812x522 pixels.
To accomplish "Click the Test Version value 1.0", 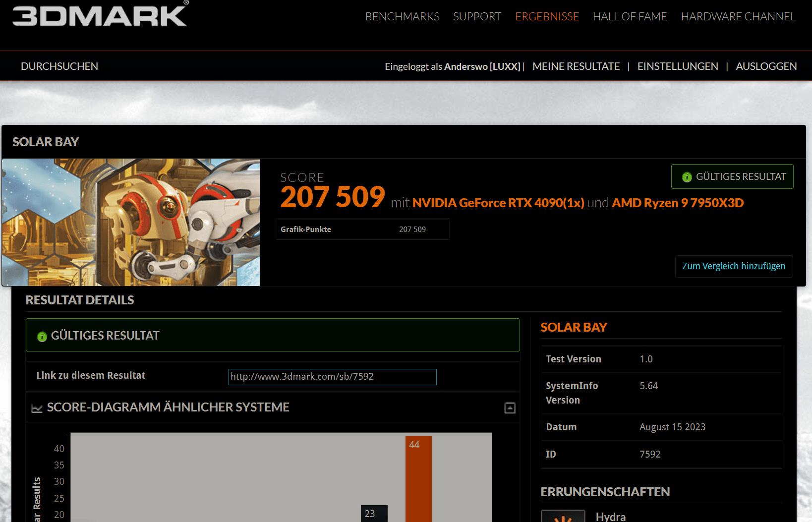I will pyautogui.click(x=646, y=359).
